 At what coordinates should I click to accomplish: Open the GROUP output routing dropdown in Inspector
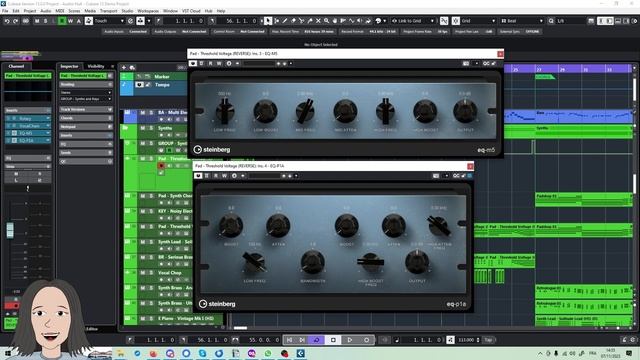pos(86,99)
